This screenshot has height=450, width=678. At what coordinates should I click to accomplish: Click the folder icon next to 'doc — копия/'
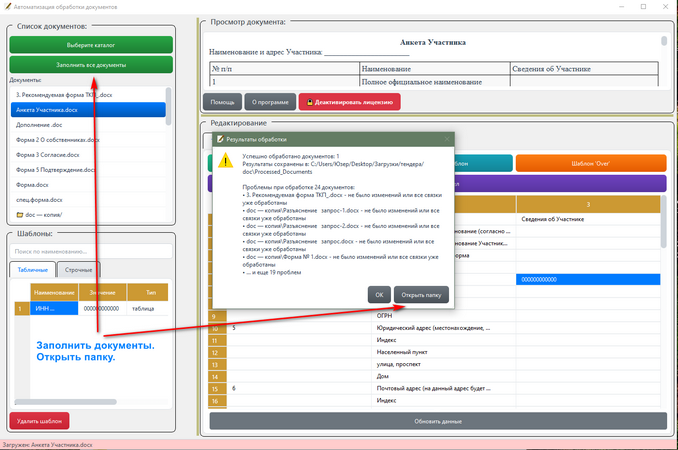pos(19,215)
